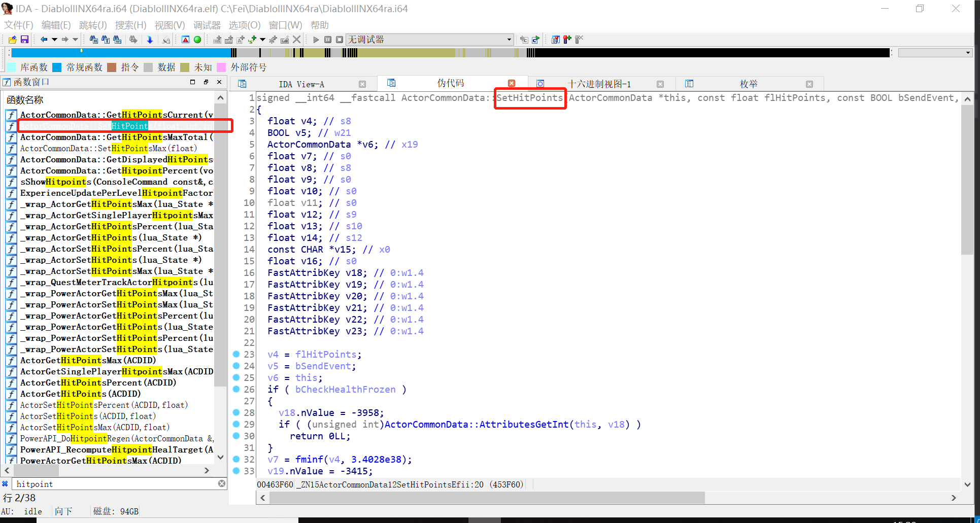Click the 指令 brown legend swatch
The image size is (980, 523).
(112, 67)
